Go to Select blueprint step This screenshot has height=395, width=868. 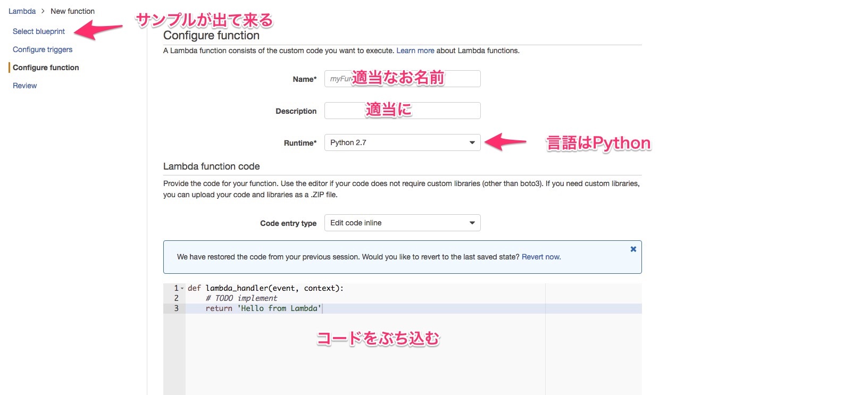point(39,31)
